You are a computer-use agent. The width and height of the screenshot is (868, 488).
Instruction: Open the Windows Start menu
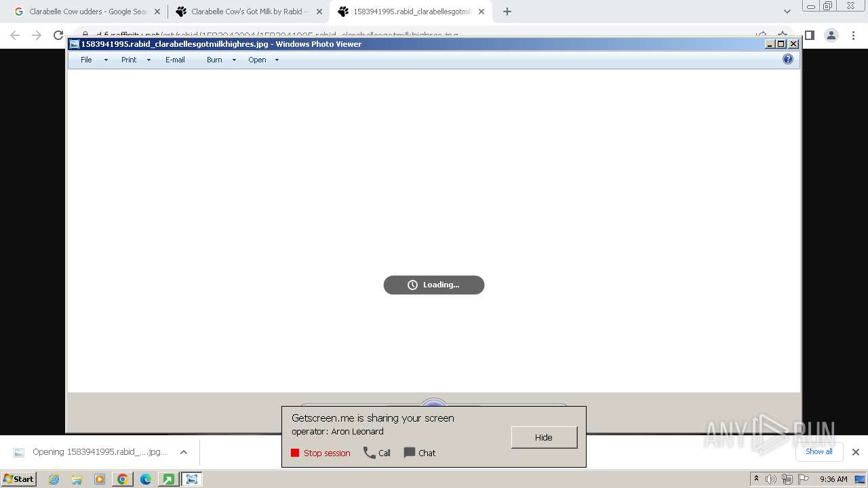(x=18, y=479)
